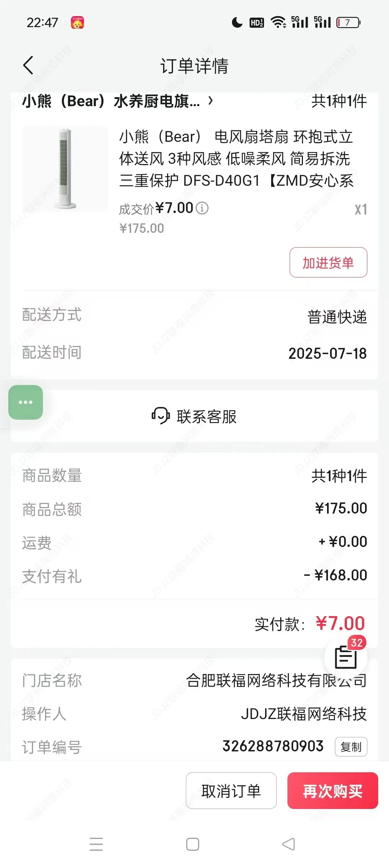Open the green floating three-dots menu
This screenshot has height=868, width=389.
point(26,402)
